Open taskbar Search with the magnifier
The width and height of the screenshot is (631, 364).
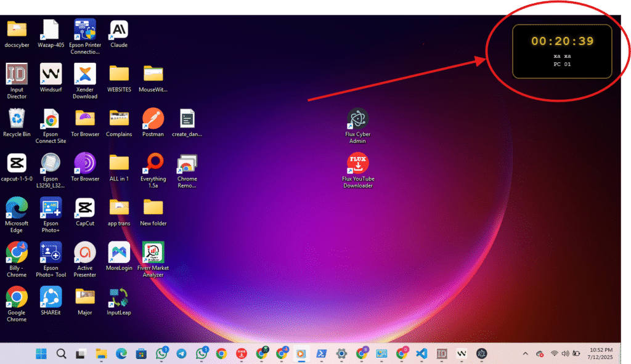61,354
